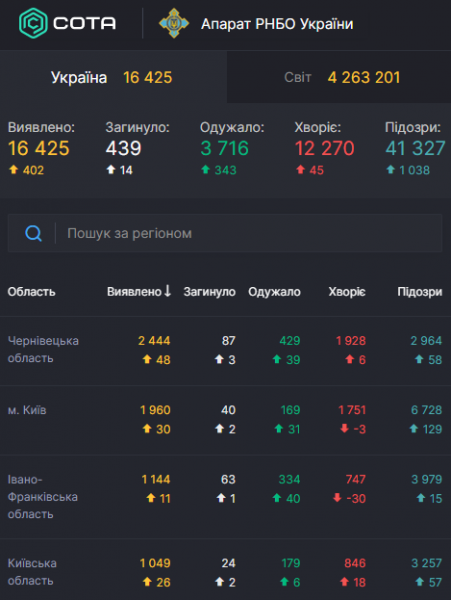Click the green up arrow beside 39

click(x=277, y=359)
